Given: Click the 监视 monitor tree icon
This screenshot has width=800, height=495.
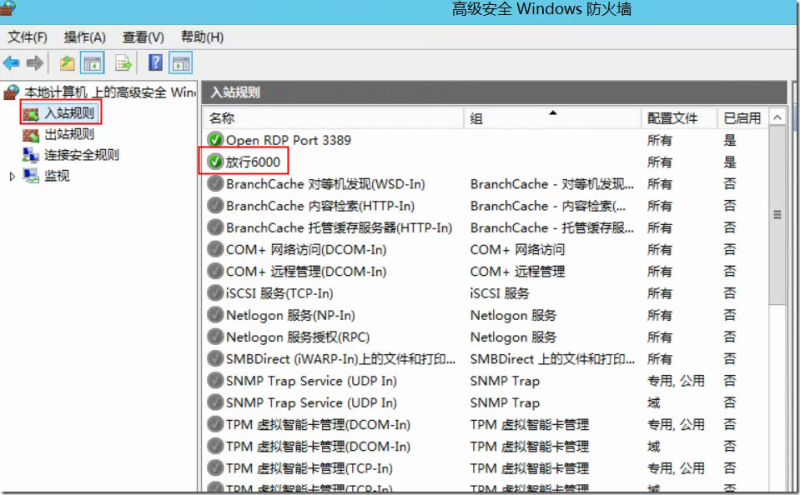Looking at the screenshot, I should click(31, 176).
